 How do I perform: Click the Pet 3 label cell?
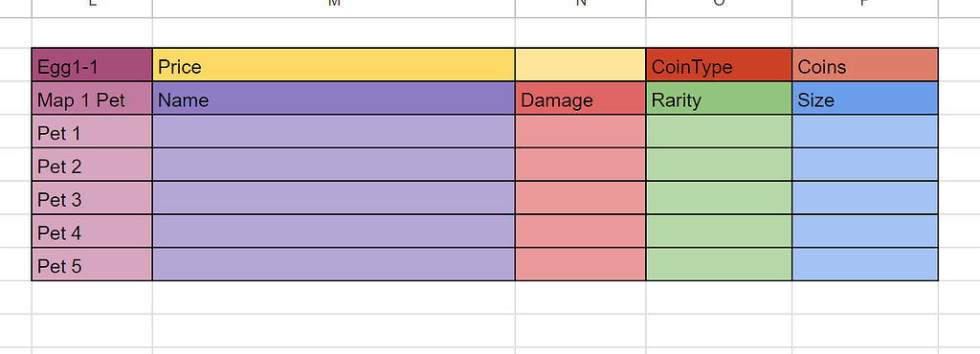pyautogui.click(x=92, y=198)
